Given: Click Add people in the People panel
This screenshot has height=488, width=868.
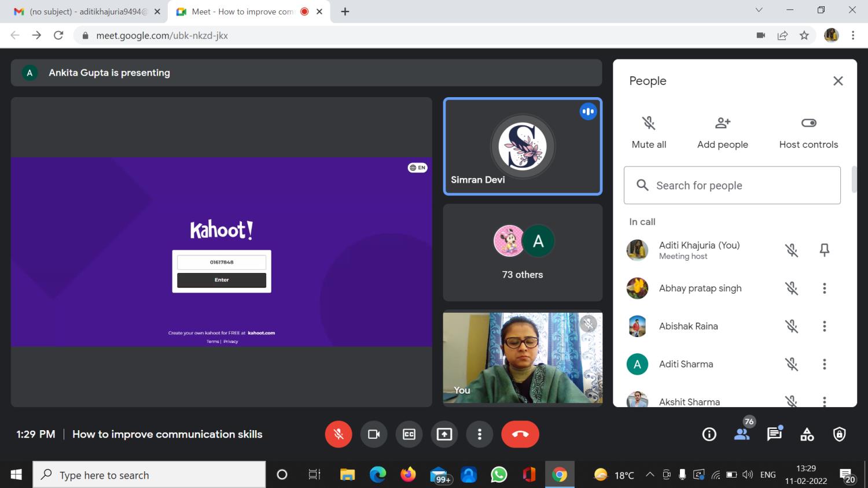Looking at the screenshot, I should click(723, 132).
